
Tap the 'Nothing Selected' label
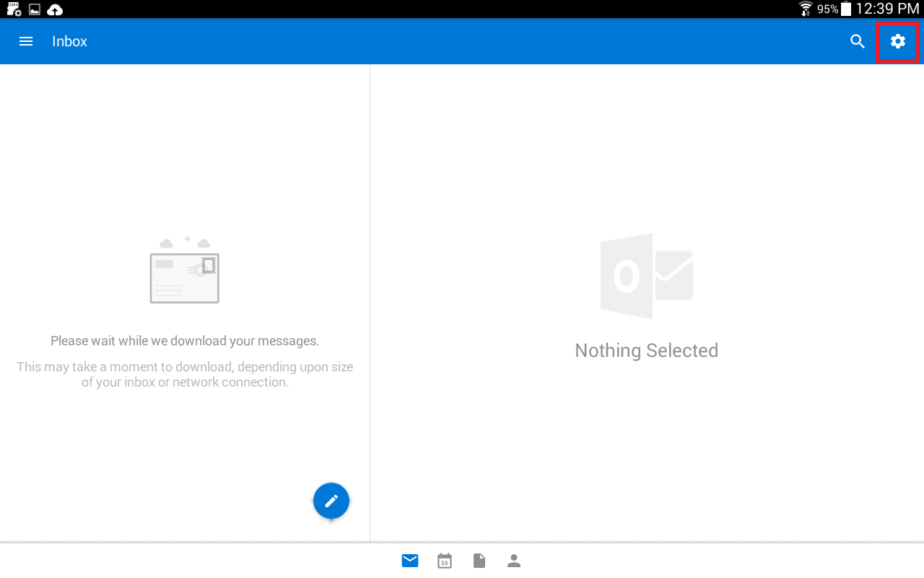[647, 350]
